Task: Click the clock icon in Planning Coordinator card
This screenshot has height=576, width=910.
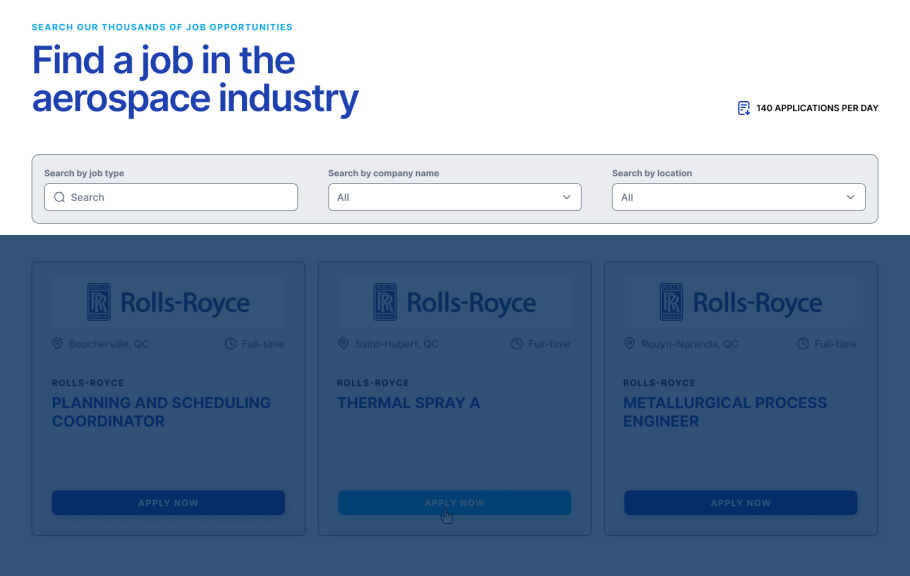Action: [x=231, y=344]
